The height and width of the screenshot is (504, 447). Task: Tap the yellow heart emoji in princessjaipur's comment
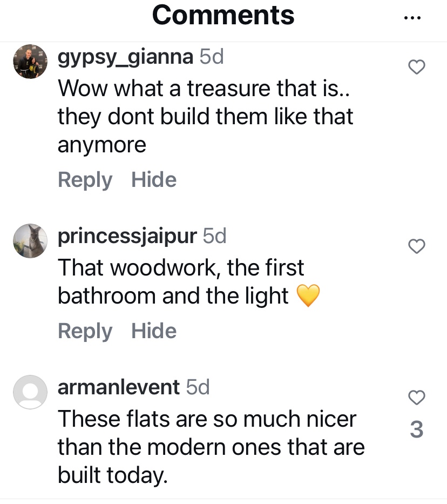(x=308, y=297)
